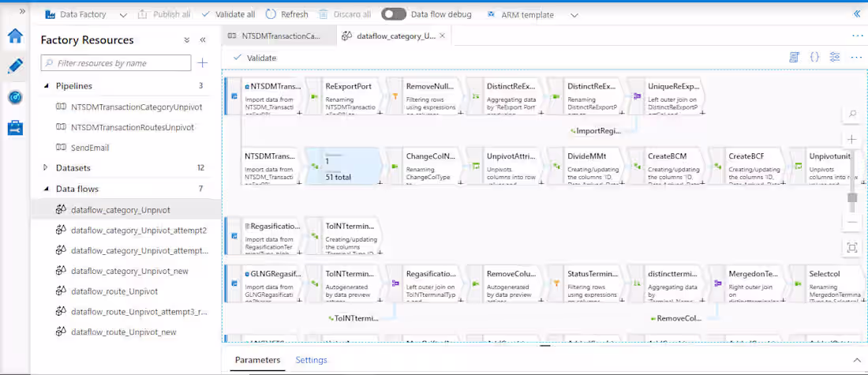Switch to the Parameters tab
The image size is (868, 375).
257,360
